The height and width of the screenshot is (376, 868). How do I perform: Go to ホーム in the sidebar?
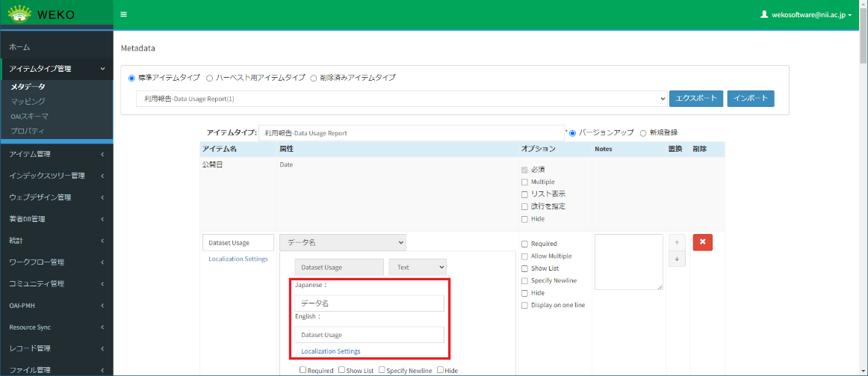20,47
